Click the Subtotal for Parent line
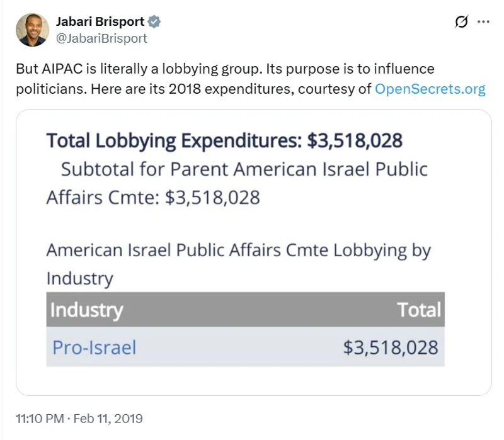Image resolution: width=504 pixels, height=440 pixels. tap(244, 169)
